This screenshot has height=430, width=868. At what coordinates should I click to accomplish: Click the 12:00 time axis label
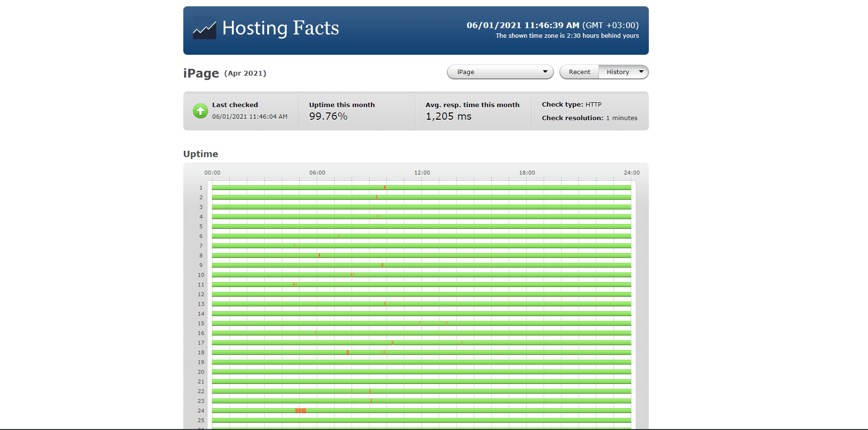(422, 173)
